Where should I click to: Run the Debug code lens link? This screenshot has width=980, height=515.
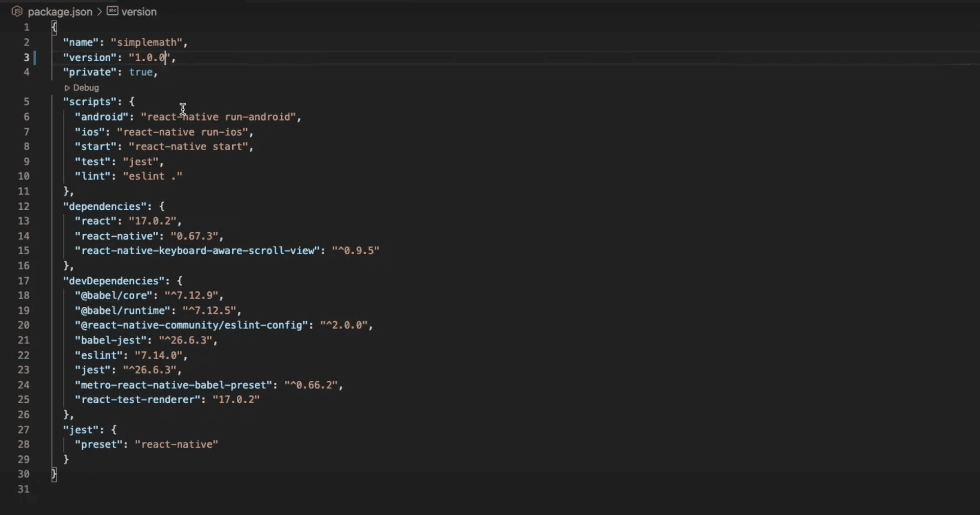(x=86, y=88)
